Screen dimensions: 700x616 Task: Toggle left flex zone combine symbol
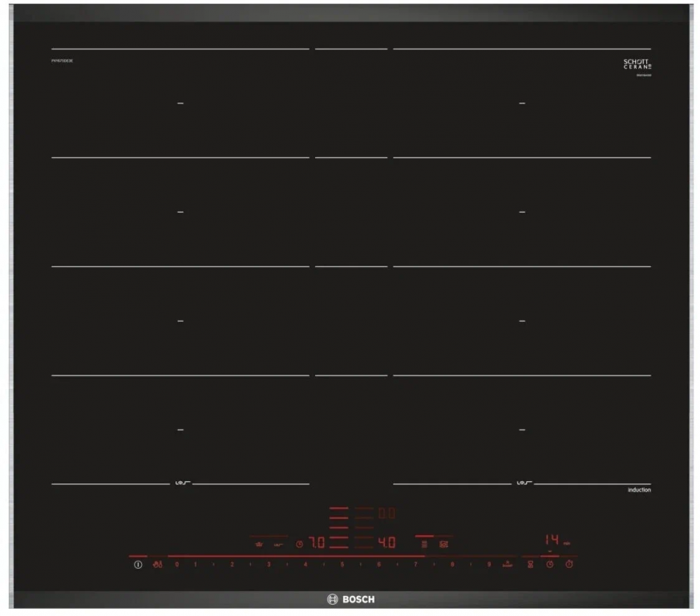[180, 483]
